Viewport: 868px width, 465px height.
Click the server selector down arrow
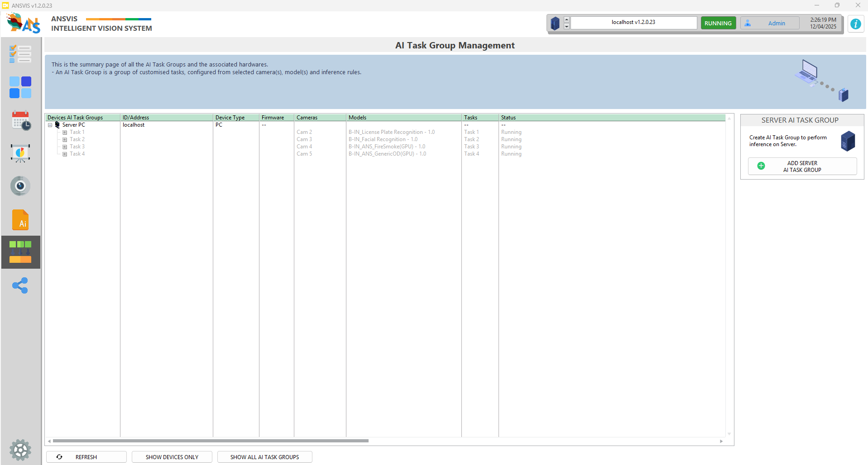point(566,27)
